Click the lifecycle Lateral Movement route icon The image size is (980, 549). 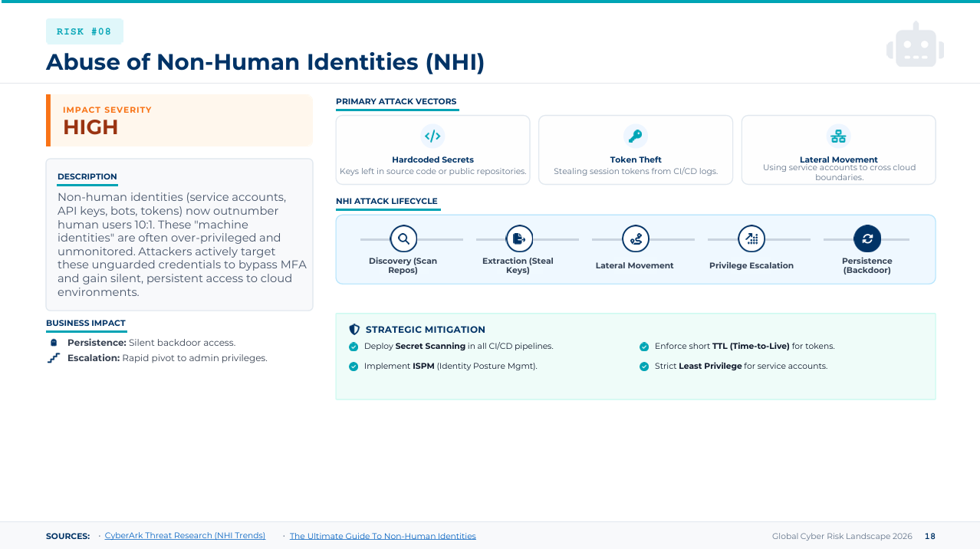pyautogui.click(x=635, y=239)
